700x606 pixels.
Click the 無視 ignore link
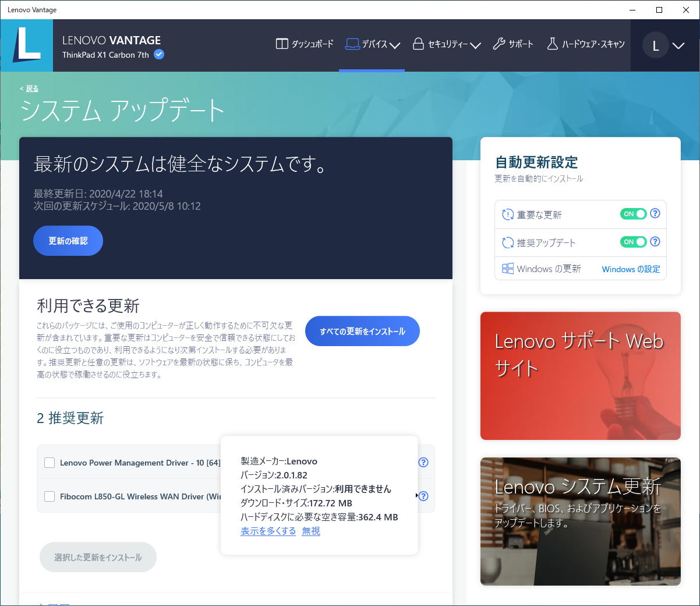[311, 531]
